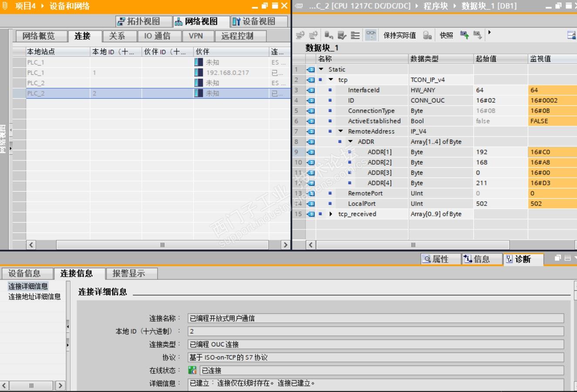Image resolution: width=577 pixels, height=392 pixels.
Task: Click the data block horizontal scrollbar left arrow
Action: pos(311,245)
